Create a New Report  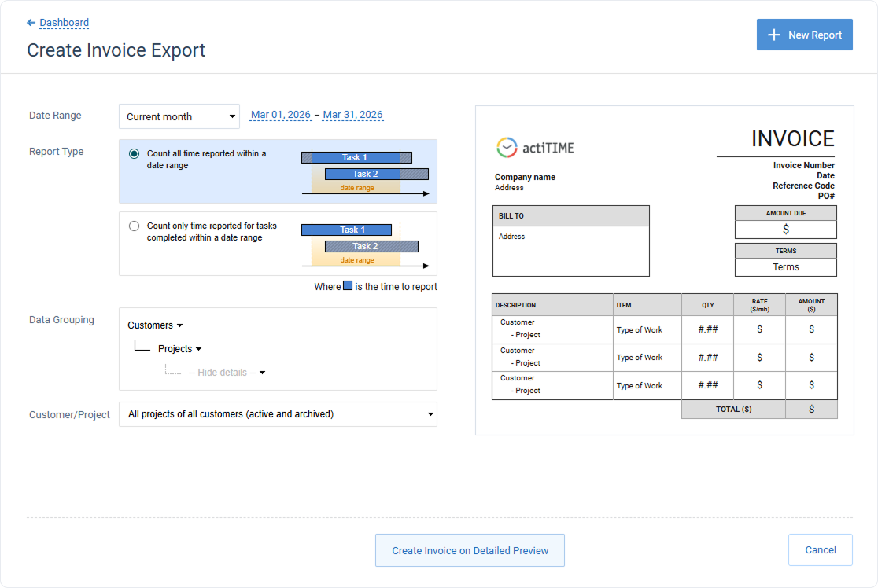tap(805, 35)
